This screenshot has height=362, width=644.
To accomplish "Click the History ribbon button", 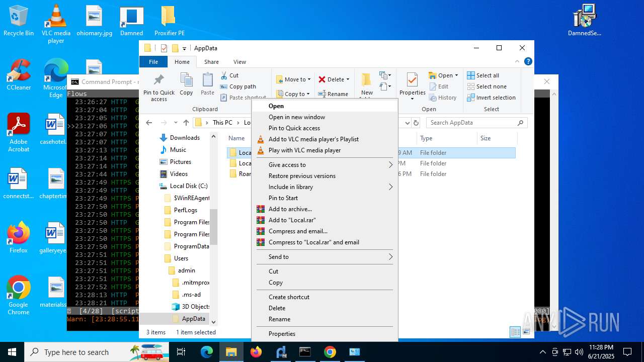I will coord(443,98).
